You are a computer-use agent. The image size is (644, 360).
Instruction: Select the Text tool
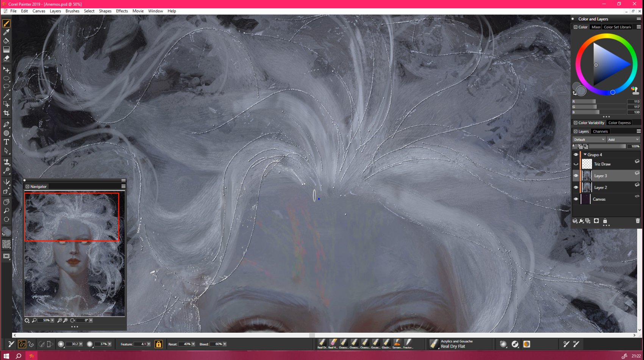pyautogui.click(x=6, y=142)
